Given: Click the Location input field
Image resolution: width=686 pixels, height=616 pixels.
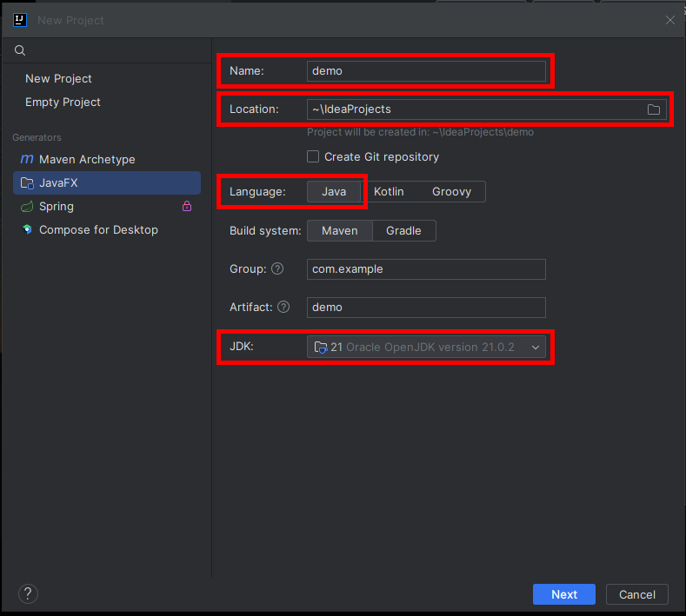Looking at the screenshot, I should coord(487,109).
